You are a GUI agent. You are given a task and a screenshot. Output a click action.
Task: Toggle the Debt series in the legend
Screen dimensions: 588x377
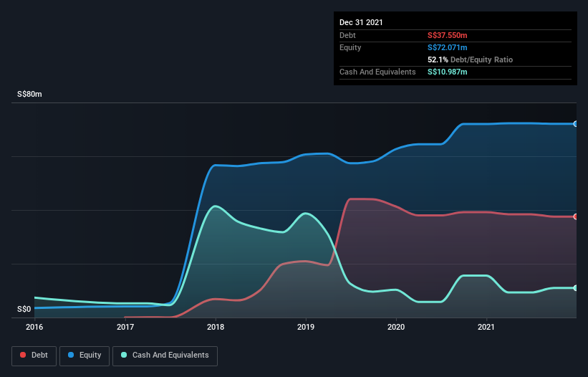coord(34,355)
